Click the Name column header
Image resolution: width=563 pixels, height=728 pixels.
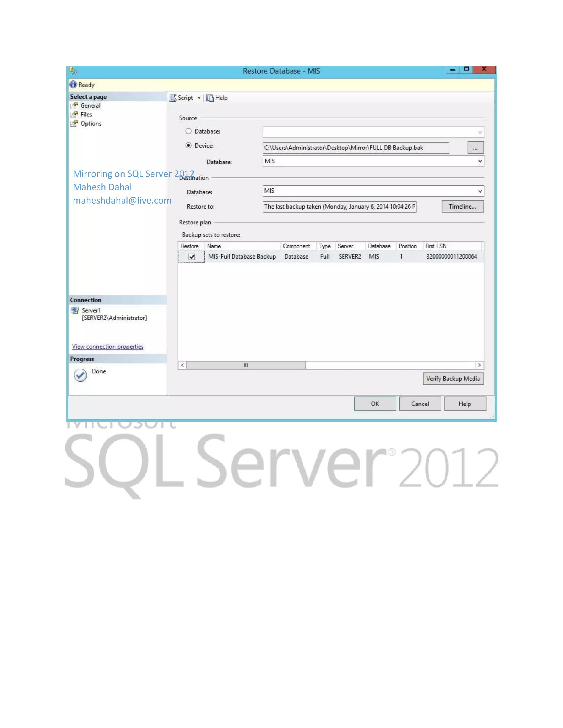pyautogui.click(x=242, y=246)
